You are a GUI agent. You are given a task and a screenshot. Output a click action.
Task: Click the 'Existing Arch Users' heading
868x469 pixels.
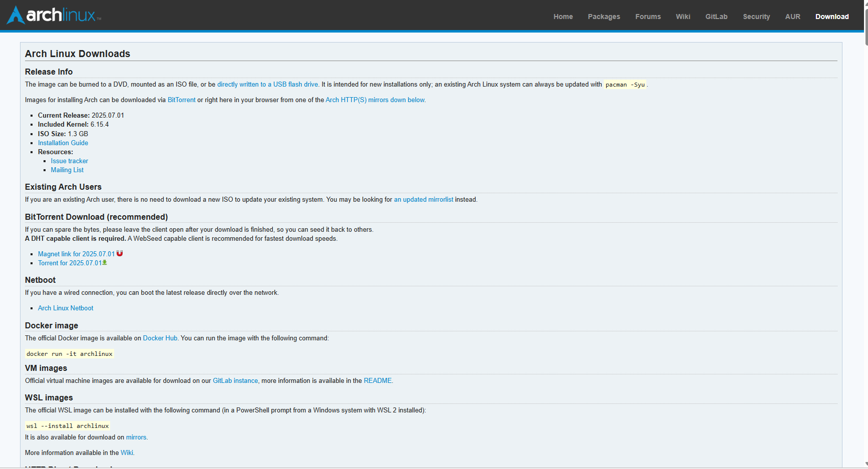63,187
